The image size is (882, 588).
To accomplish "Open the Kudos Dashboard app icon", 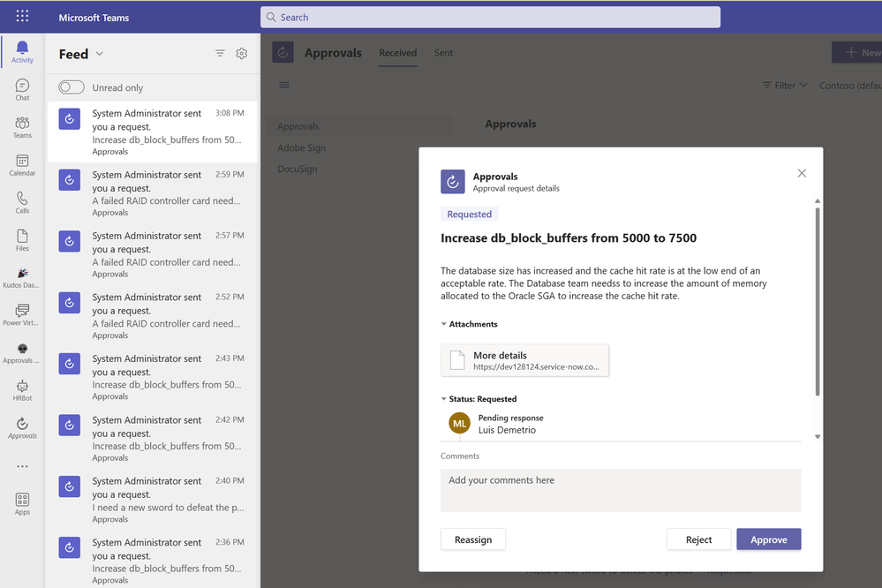I will click(22, 277).
